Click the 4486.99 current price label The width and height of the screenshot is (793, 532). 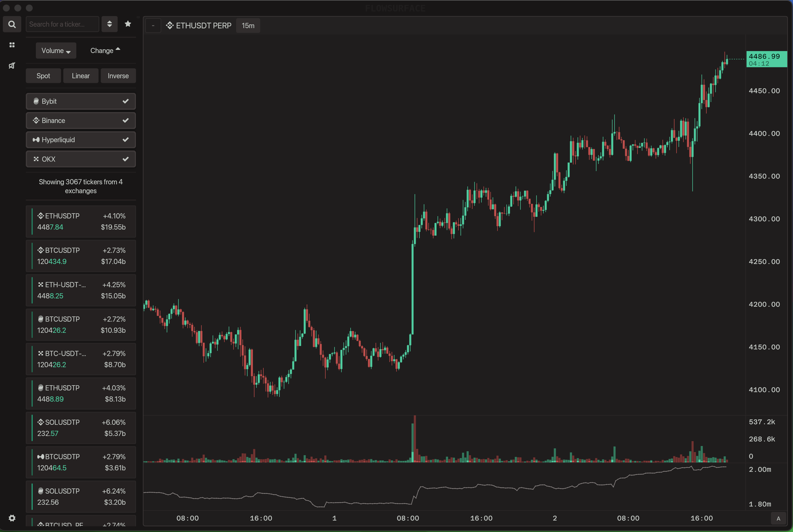tap(767, 59)
